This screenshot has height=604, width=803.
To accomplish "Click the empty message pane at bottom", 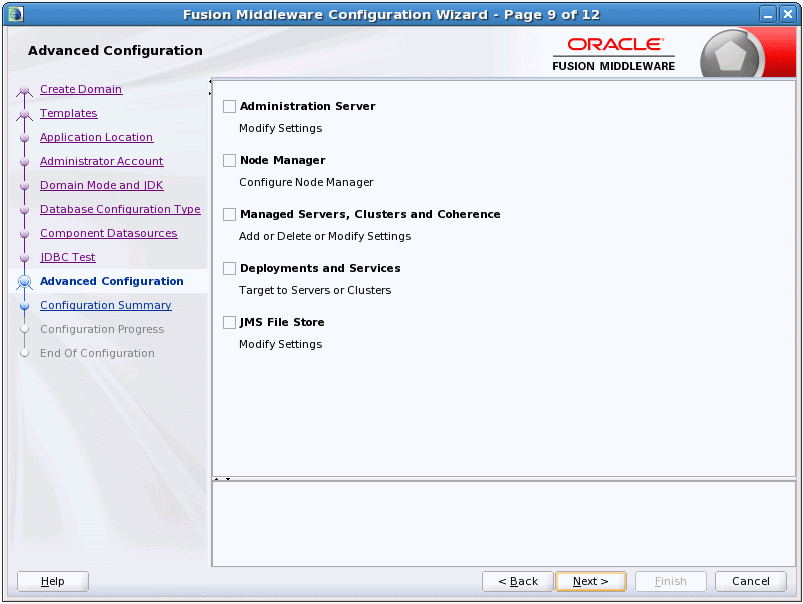I will pos(503,524).
